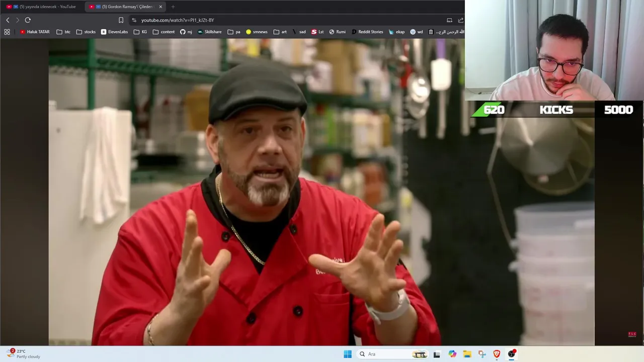Screen dimensions: 644x362
Task: Close the Gordon Ramsay tab
Action: point(160,7)
